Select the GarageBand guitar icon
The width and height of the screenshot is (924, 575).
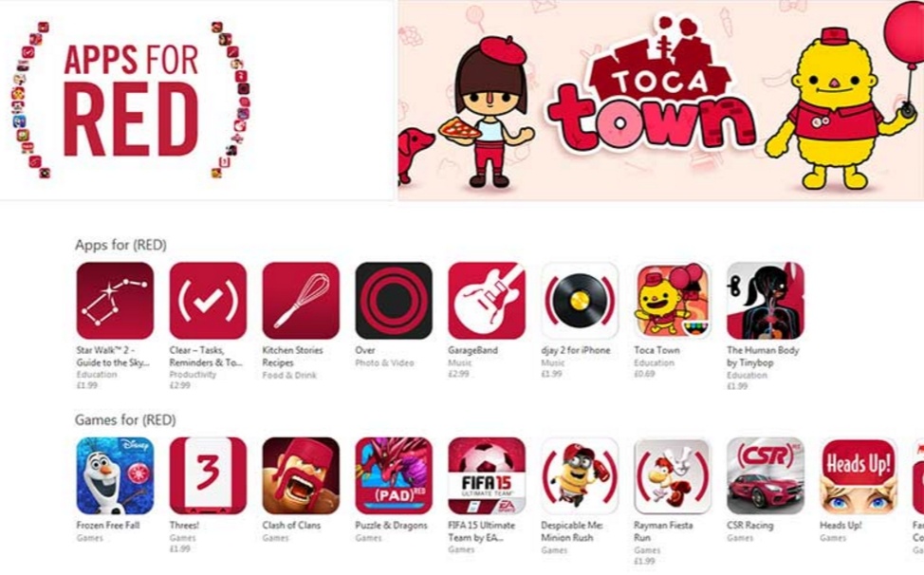point(487,301)
